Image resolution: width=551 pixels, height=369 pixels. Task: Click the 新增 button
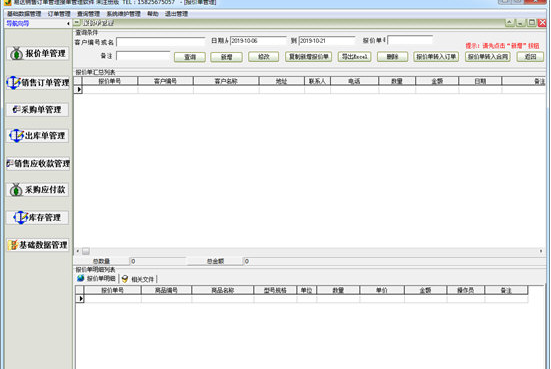pyautogui.click(x=226, y=57)
